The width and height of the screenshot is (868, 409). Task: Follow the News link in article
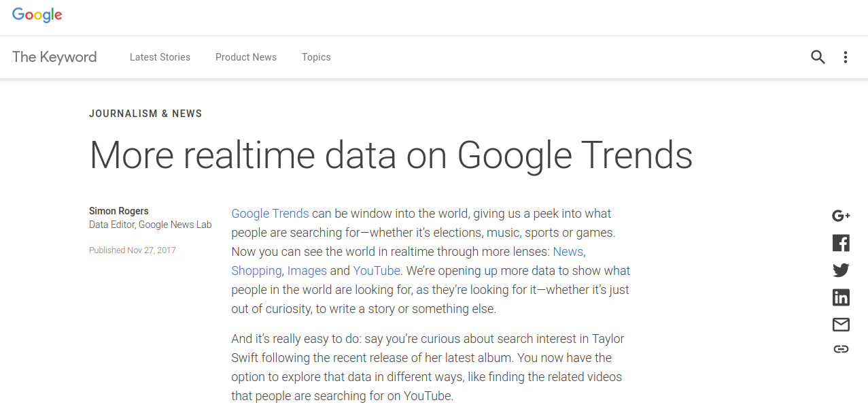tap(568, 252)
